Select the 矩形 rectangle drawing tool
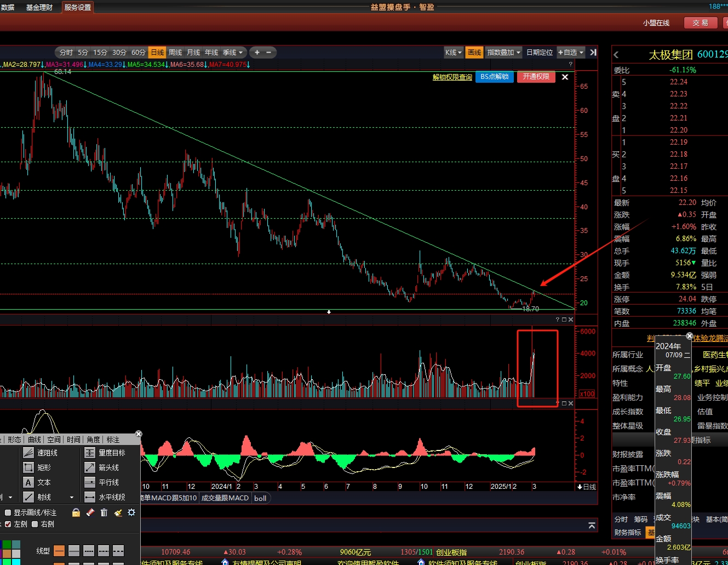Image resolution: width=728 pixels, height=565 pixels. 37,467
